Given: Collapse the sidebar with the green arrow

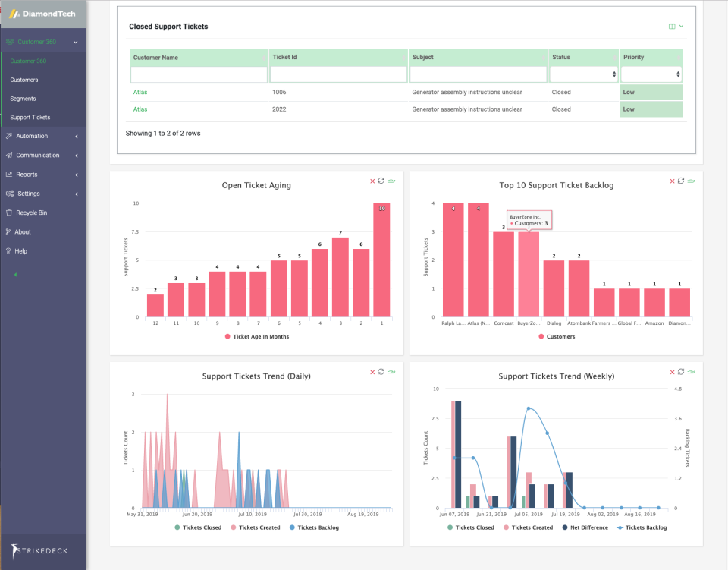Looking at the screenshot, I should [15, 275].
